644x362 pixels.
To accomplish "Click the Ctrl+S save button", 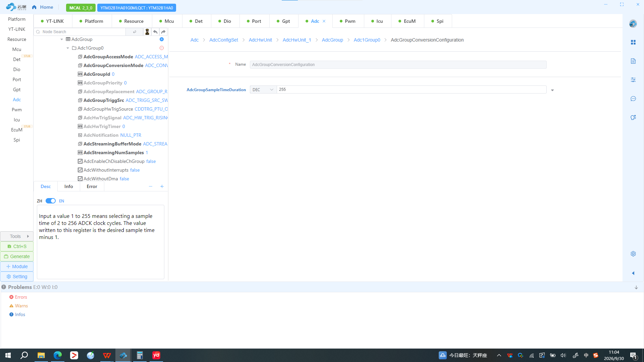I will pyautogui.click(x=17, y=246).
